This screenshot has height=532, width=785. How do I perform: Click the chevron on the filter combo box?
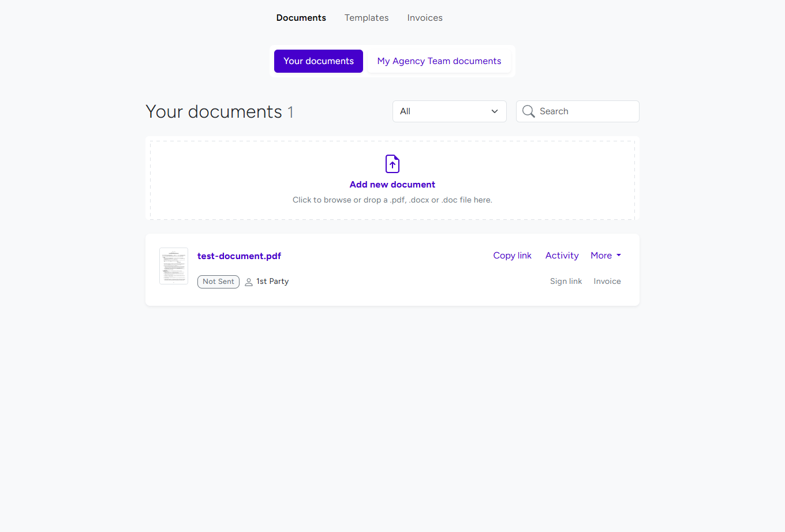[494, 111]
